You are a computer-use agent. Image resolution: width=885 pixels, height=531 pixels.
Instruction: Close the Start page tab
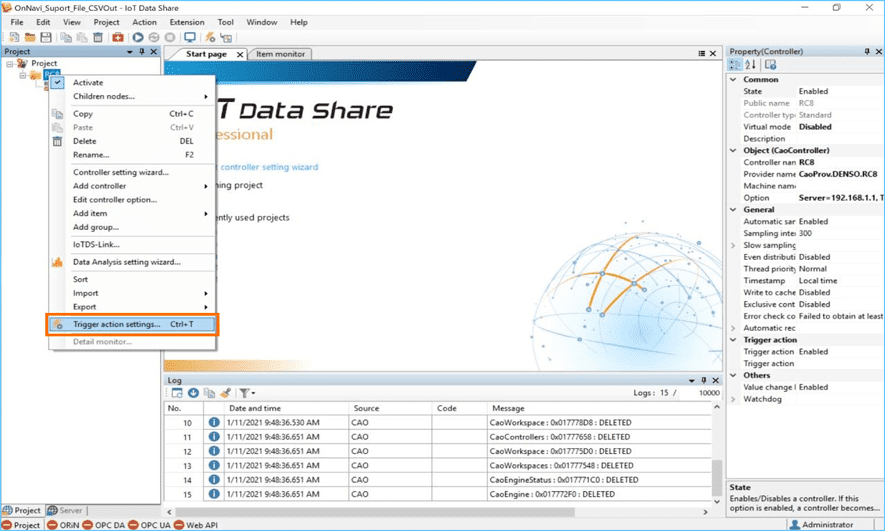coord(240,54)
